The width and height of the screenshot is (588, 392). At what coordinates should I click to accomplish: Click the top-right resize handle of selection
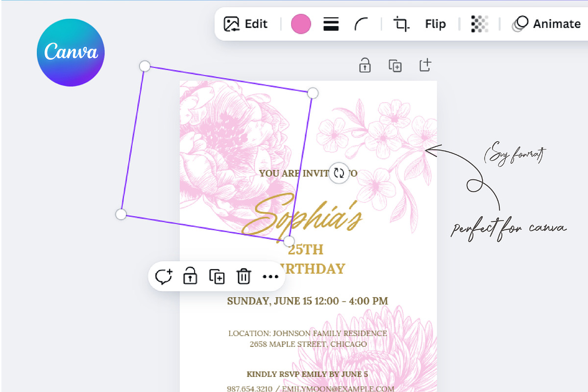tap(313, 93)
